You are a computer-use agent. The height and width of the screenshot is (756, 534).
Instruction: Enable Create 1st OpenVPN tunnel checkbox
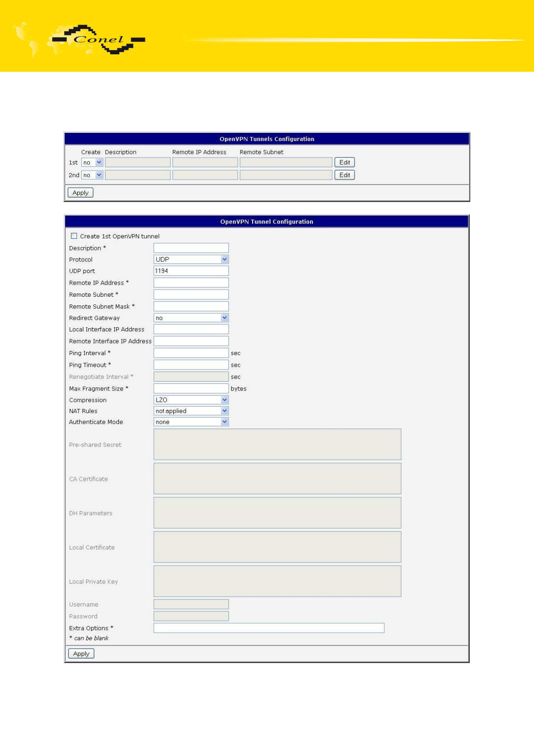click(74, 236)
